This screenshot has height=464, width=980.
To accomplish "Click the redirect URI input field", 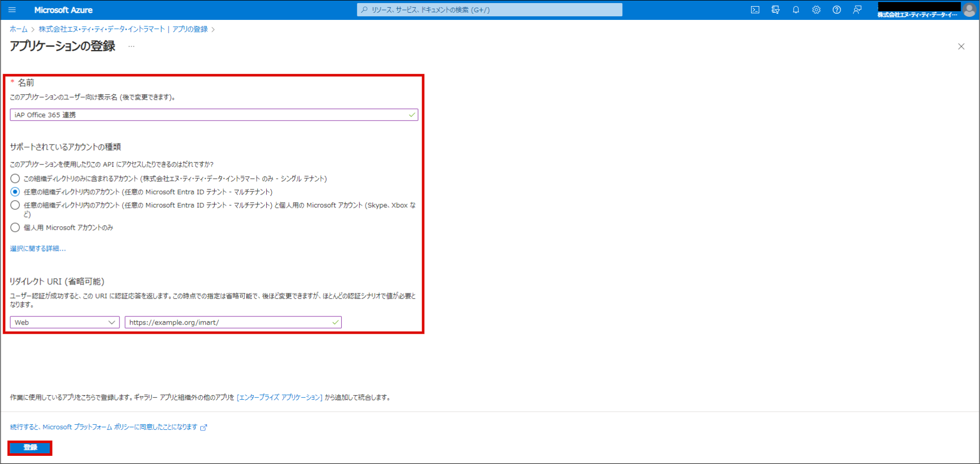I will [233, 322].
